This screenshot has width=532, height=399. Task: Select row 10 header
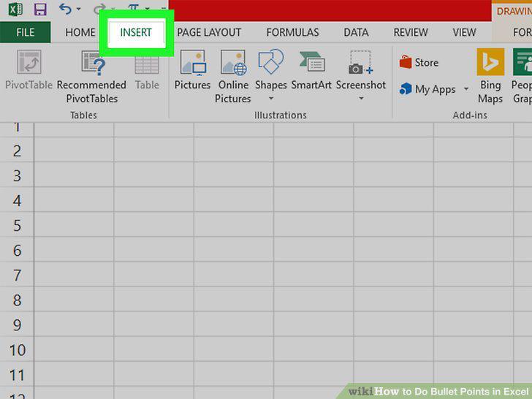point(17,349)
